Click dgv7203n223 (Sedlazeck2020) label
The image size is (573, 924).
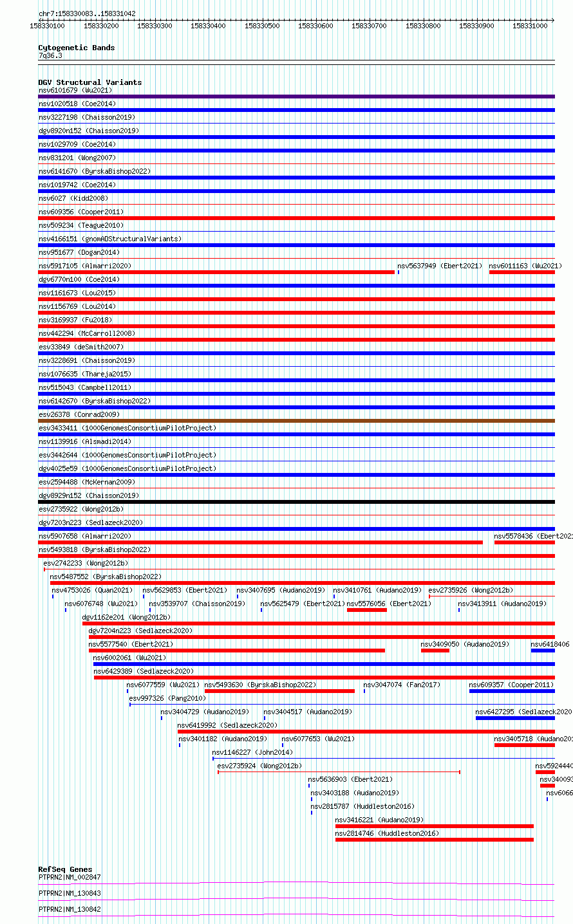click(x=91, y=522)
